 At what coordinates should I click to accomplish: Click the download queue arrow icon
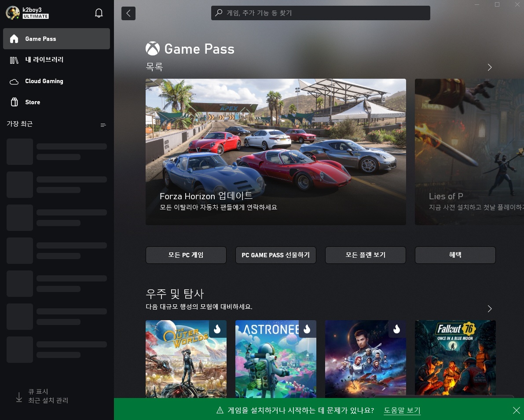tap(19, 397)
